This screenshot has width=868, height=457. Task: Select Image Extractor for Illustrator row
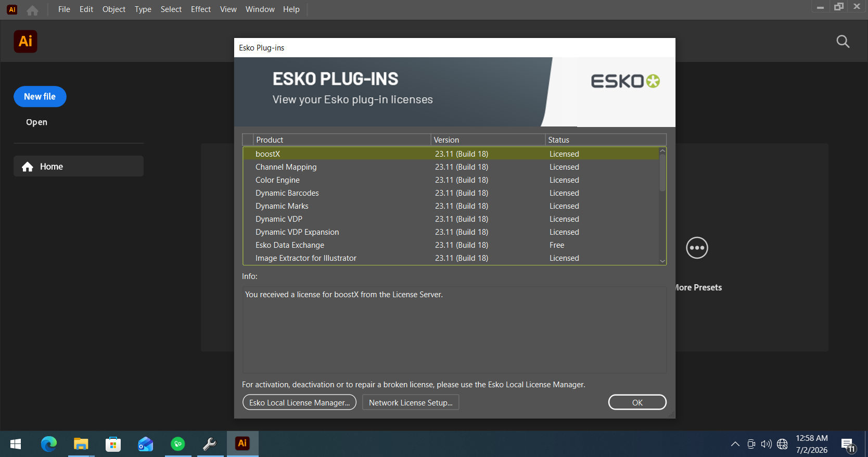pyautogui.click(x=451, y=258)
